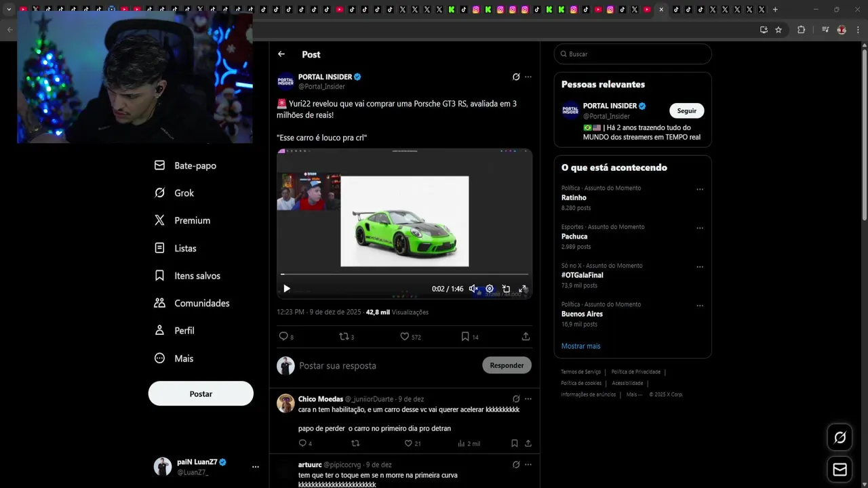The image size is (868, 488).
Task: Click the 42,8 mil Visualizações count
Action: (x=397, y=312)
